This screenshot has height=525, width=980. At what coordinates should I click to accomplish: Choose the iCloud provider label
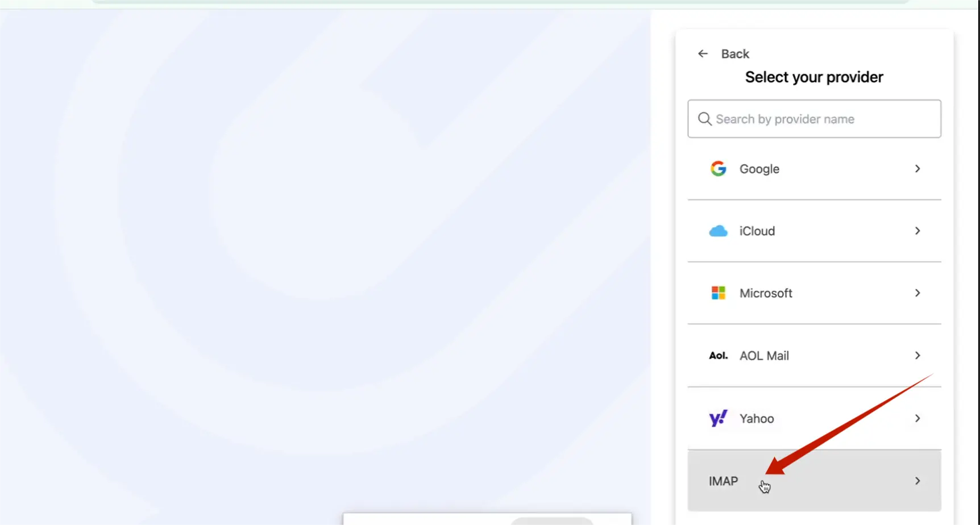pos(757,231)
